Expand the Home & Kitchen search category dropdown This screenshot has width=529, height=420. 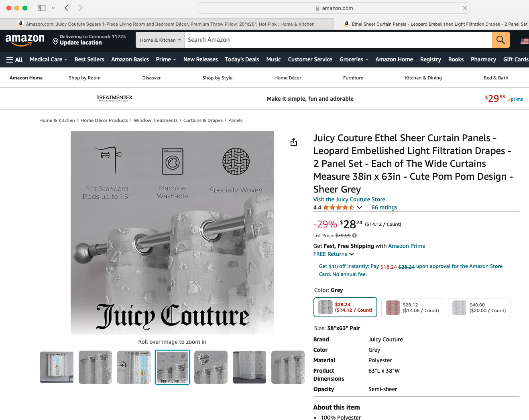[x=160, y=40]
